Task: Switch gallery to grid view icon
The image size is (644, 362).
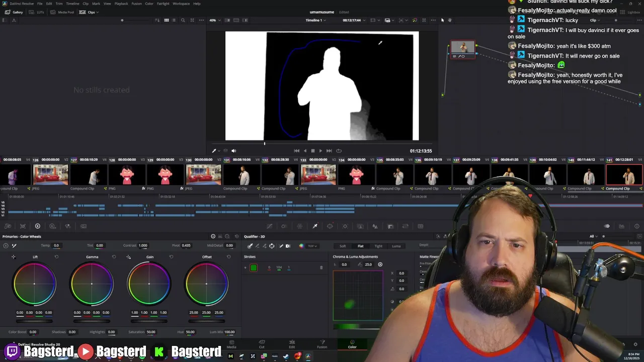Action: [167, 20]
